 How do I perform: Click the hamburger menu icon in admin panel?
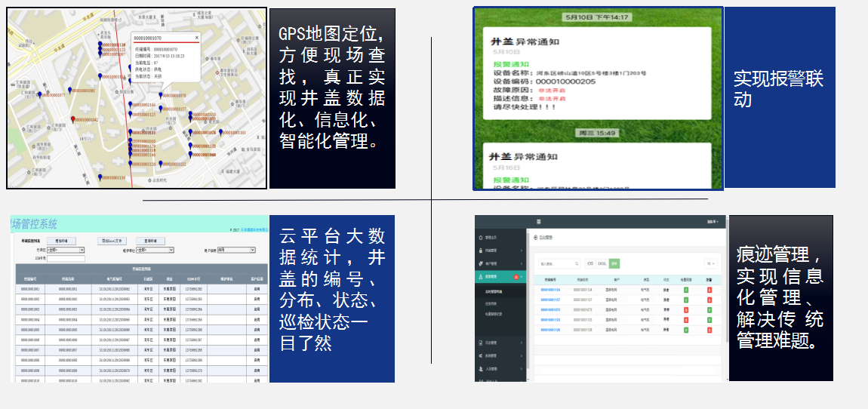[x=539, y=222]
